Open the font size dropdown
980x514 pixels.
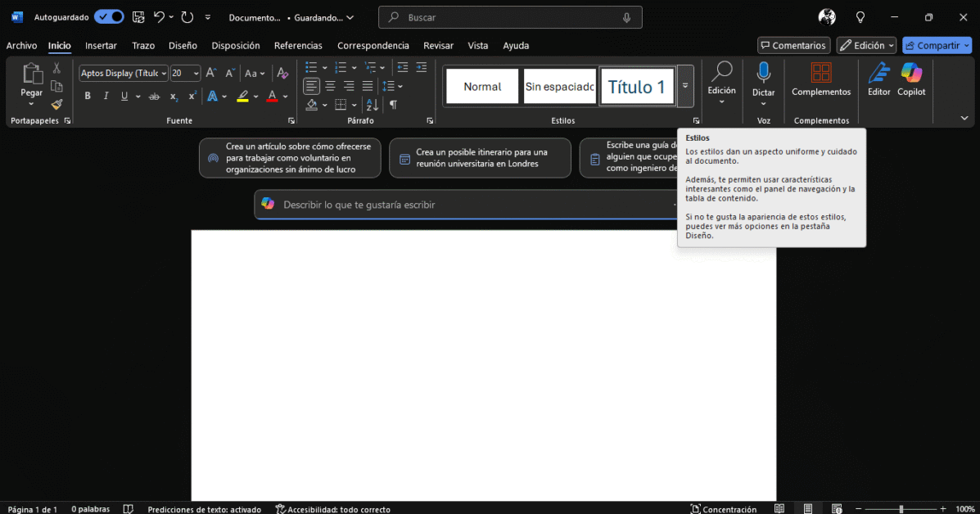tap(196, 74)
